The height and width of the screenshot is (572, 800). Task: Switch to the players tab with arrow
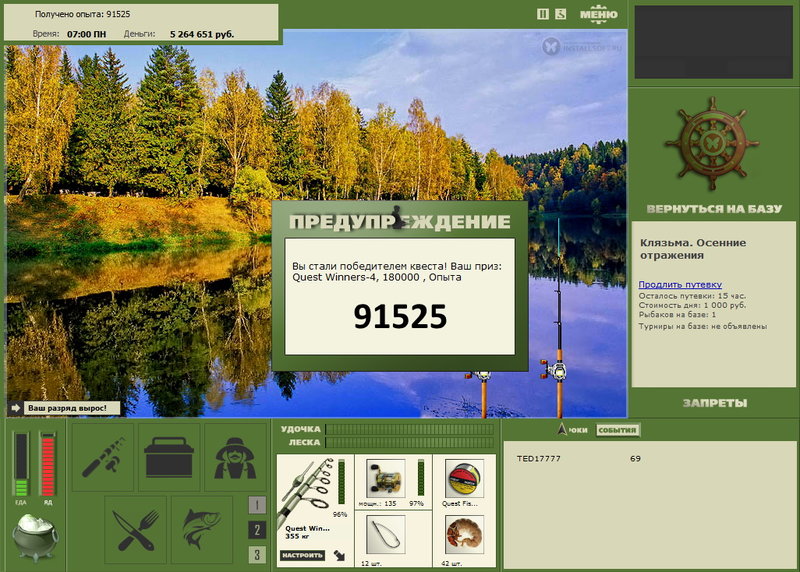(572, 430)
